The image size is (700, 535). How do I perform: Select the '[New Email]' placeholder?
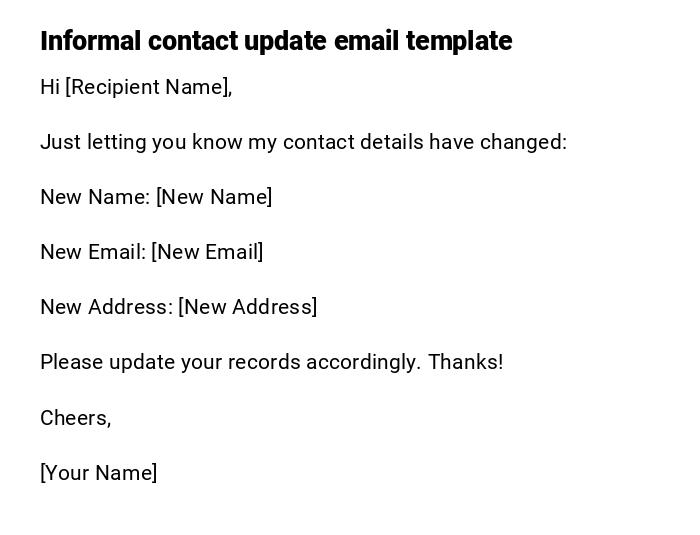(x=207, y=252)
